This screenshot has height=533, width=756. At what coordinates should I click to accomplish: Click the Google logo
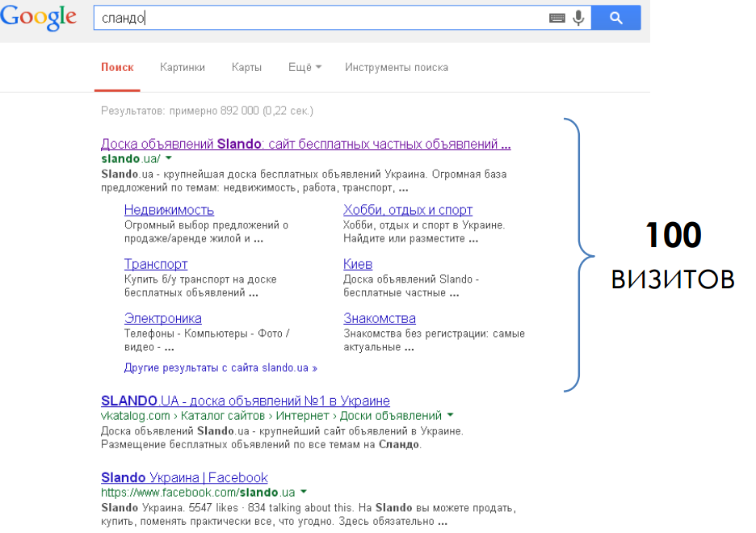pyautogui.click(x=39, y=17)
